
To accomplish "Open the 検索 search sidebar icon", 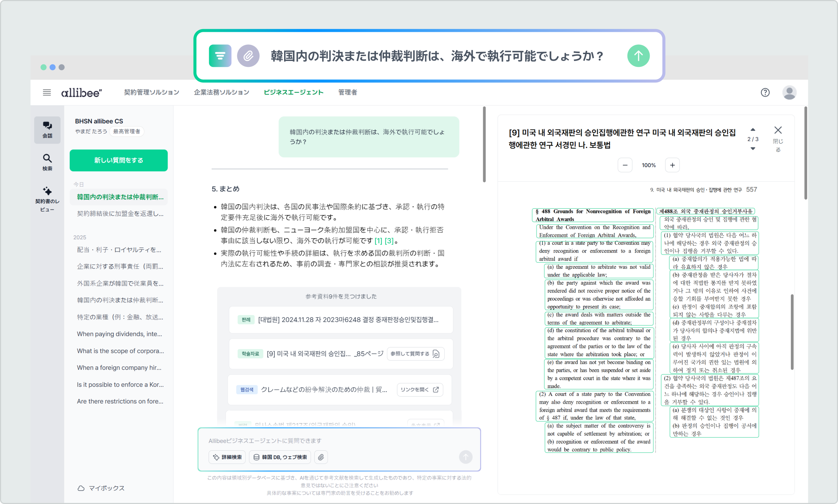I will (x=47, y=162).
